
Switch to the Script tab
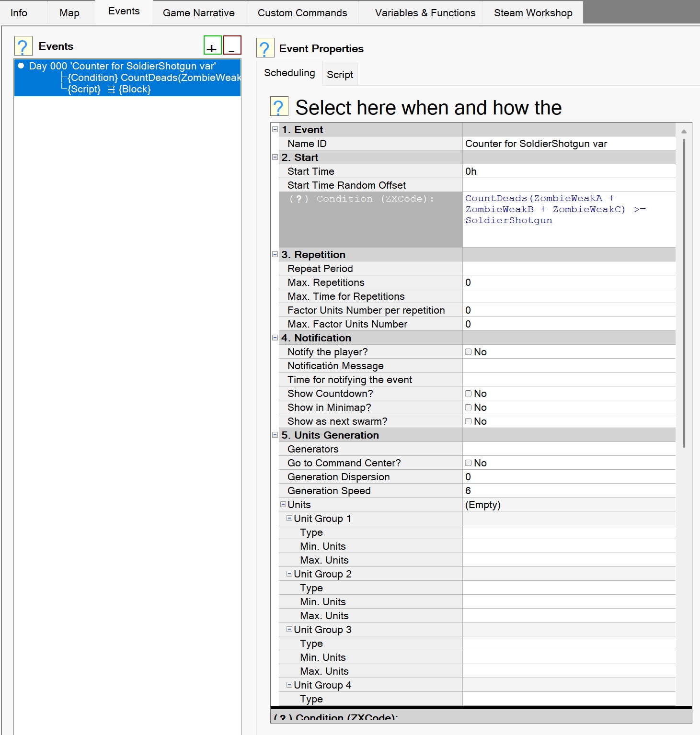(340, 75)
